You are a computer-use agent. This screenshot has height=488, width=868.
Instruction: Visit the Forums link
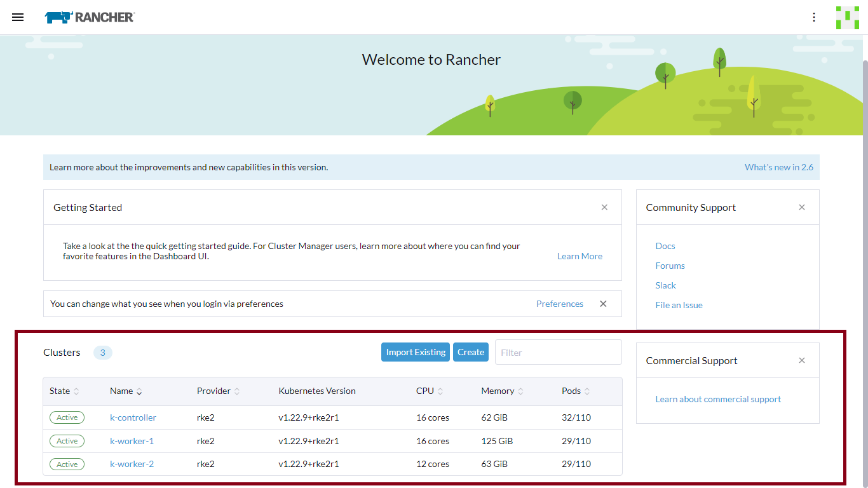[x=670, y=266]
